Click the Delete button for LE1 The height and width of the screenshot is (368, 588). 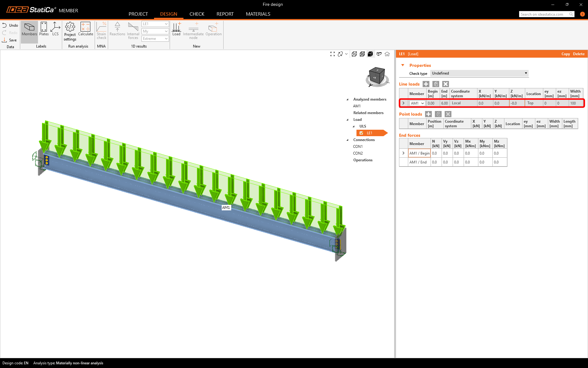pos(579,54)
